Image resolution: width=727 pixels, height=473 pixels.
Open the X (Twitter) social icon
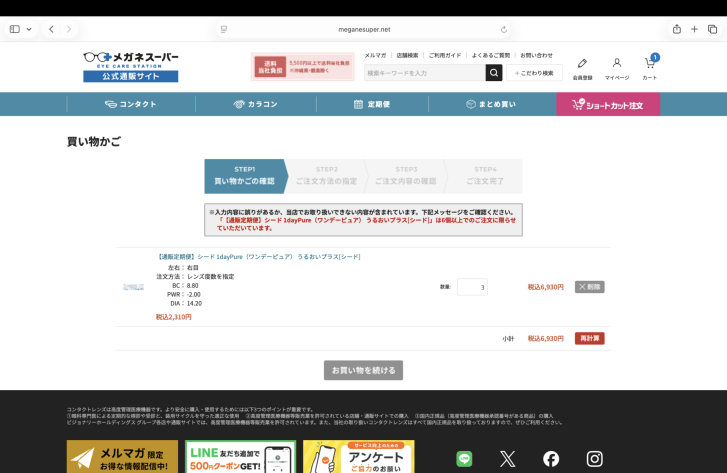[x=507, y=459]
